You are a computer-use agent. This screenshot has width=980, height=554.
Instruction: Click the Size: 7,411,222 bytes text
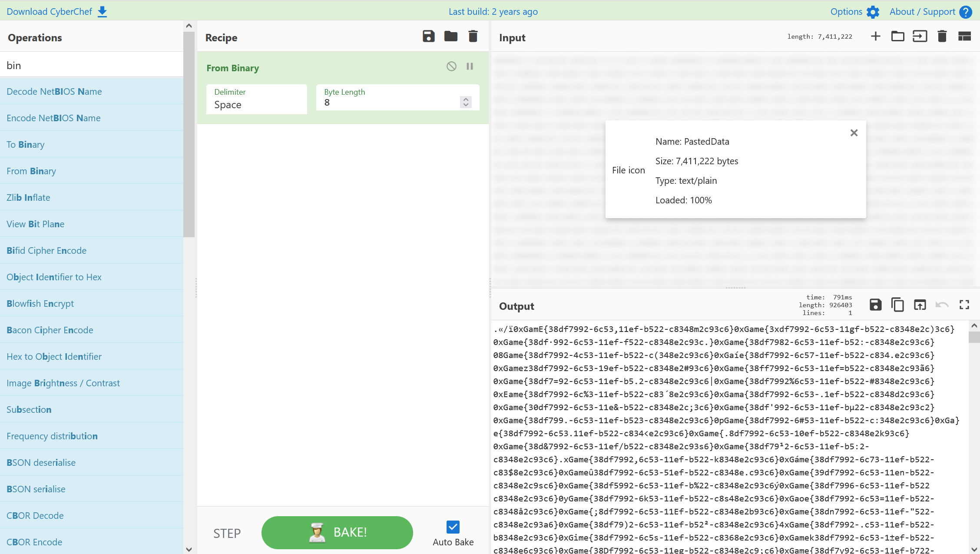697,161
